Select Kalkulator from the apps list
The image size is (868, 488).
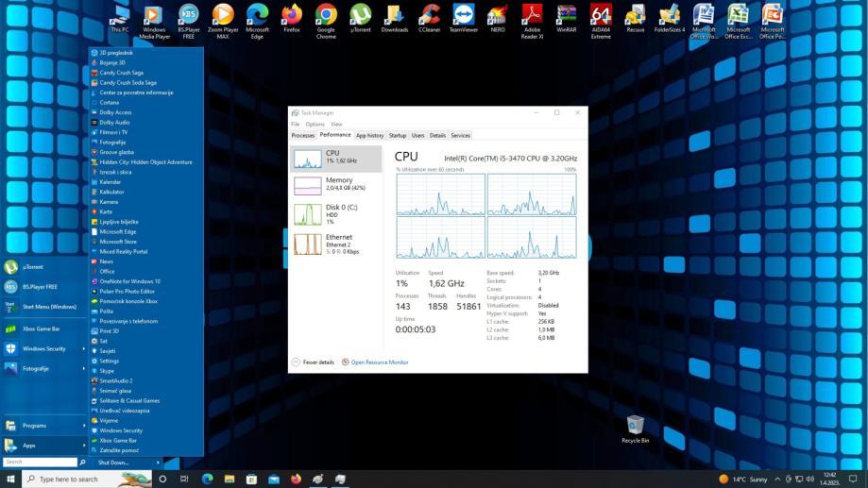(x=111, y=192)
